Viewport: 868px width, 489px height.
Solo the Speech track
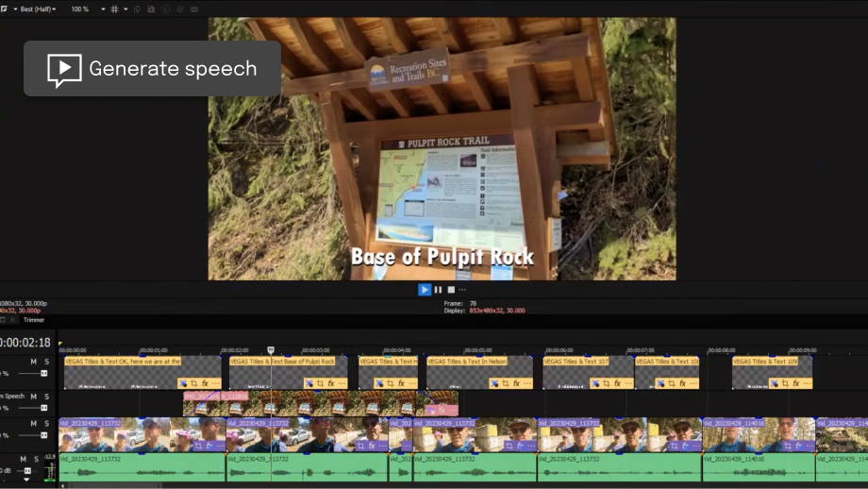pos(46,396)
